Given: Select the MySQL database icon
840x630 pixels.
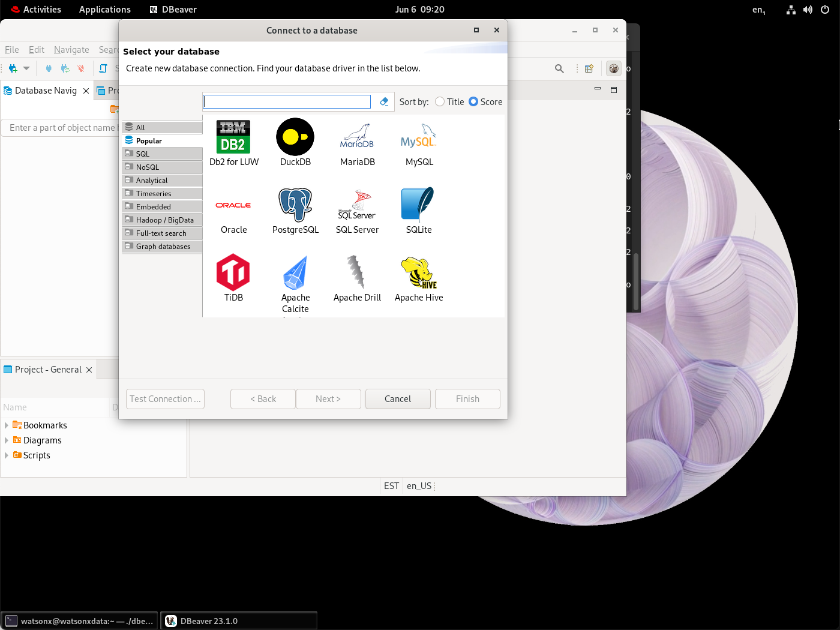Looking at the screenshot, I should (x=419, y=136).
